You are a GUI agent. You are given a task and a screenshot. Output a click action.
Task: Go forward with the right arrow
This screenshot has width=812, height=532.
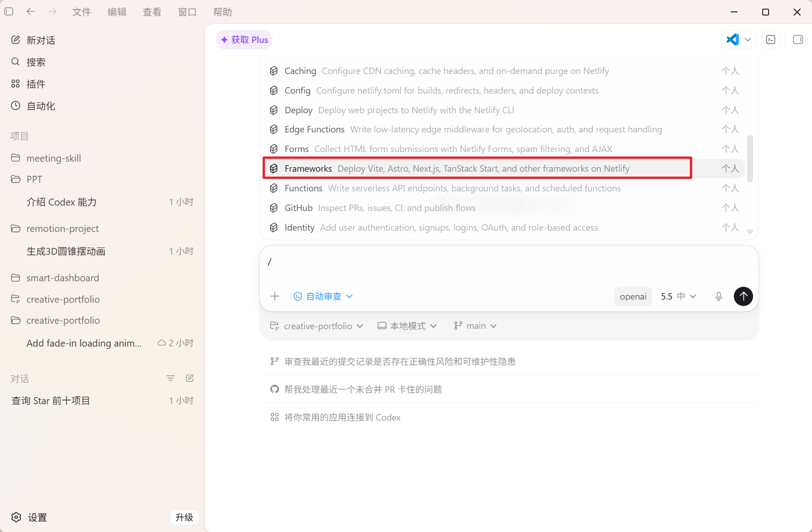[x=53, y=11]
